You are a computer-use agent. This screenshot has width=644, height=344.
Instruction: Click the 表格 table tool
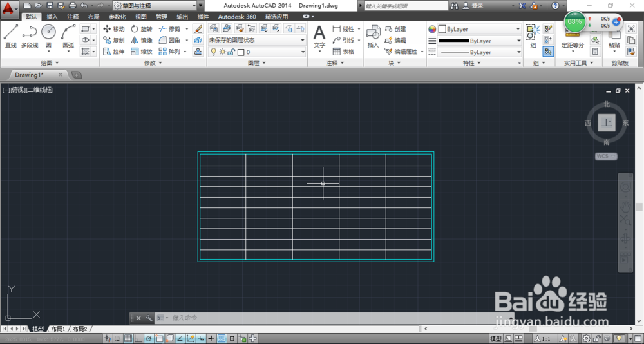pyautogui.click(x=343, y=52)
